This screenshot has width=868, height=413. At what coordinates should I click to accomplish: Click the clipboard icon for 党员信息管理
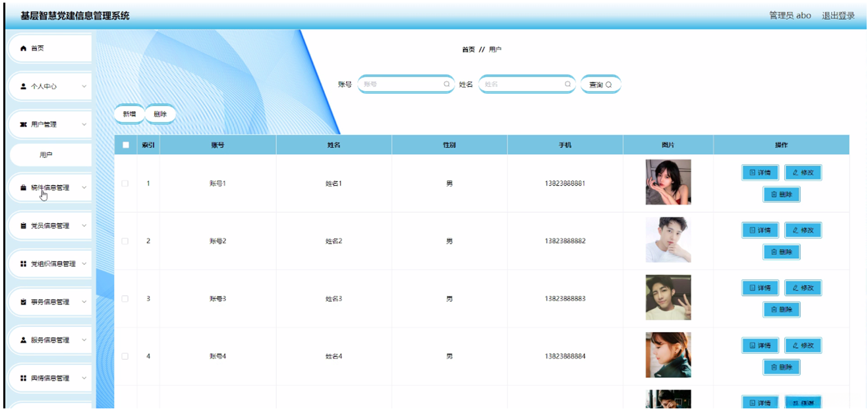click(x=24, y=226)
